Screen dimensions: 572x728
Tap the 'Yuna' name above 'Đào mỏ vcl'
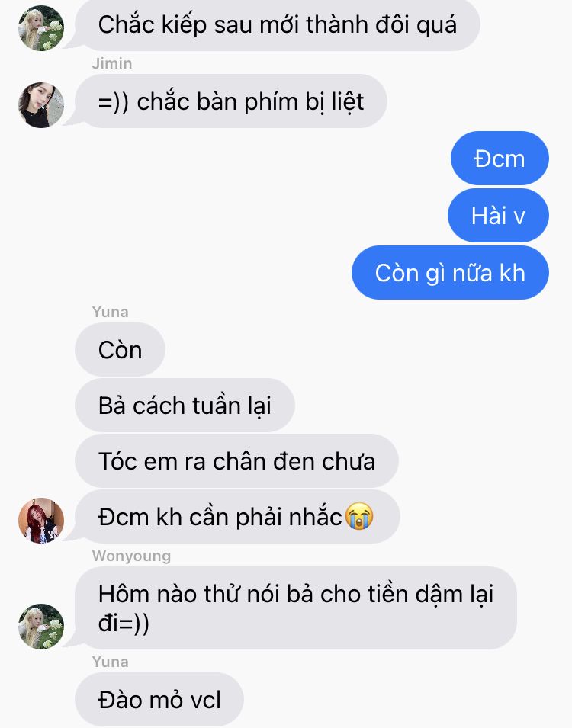pyautogui.click(x=110, y=662)
